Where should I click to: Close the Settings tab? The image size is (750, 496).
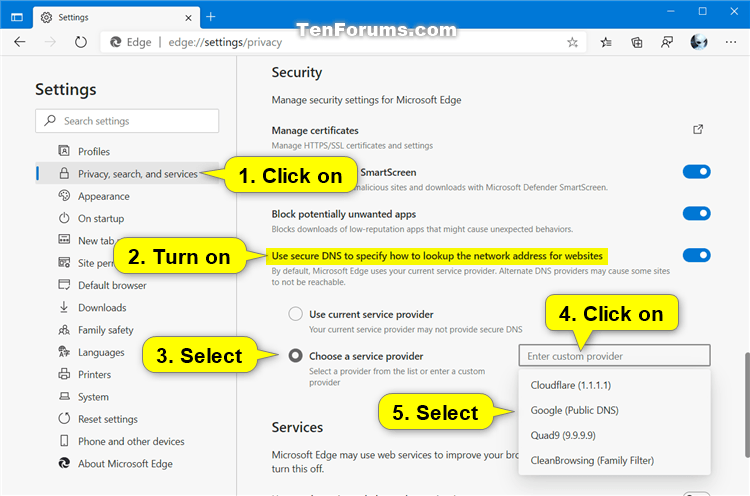pyautogui.click(x=188, y=18)
